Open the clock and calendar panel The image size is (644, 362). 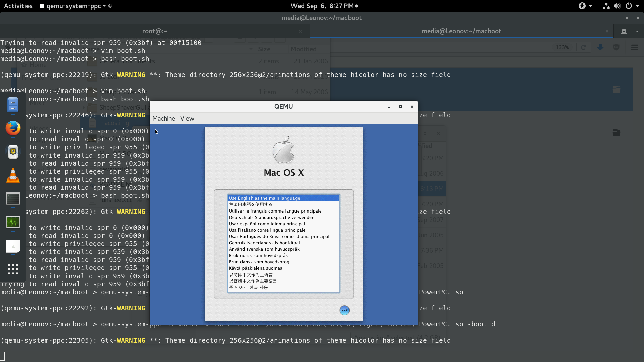click(x=324, y=6)
